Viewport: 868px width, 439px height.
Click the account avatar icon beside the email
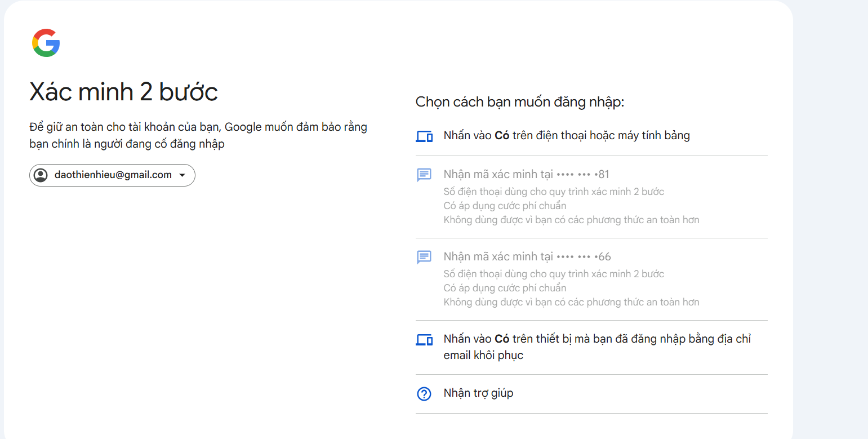[x=41, y=175]
